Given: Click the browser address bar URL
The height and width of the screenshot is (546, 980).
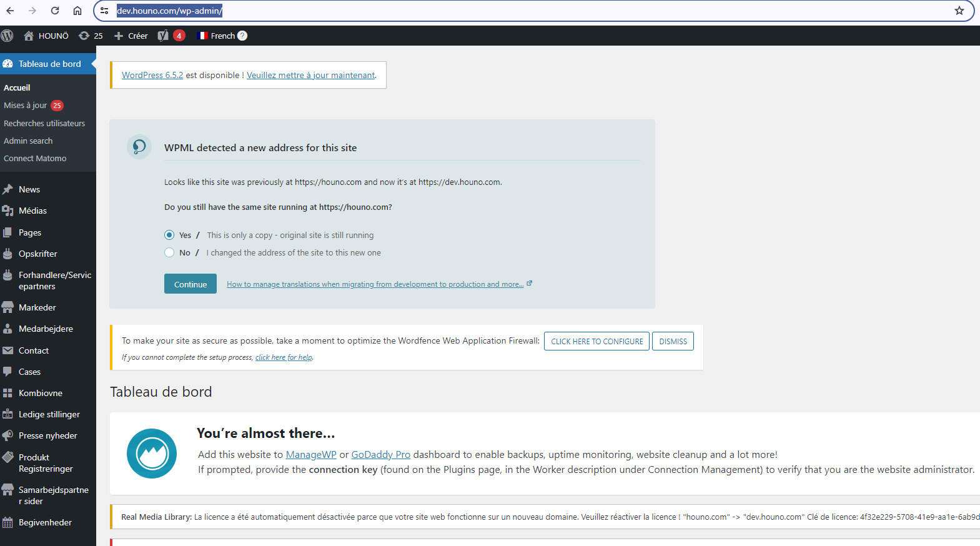Looking at the screenshot, I should click(169, 11).
